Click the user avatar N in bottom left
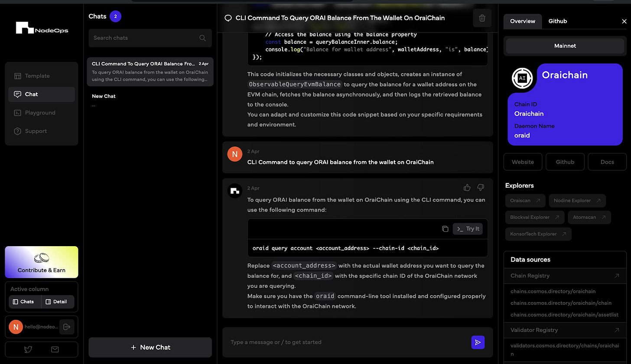 tap(16, 327)
